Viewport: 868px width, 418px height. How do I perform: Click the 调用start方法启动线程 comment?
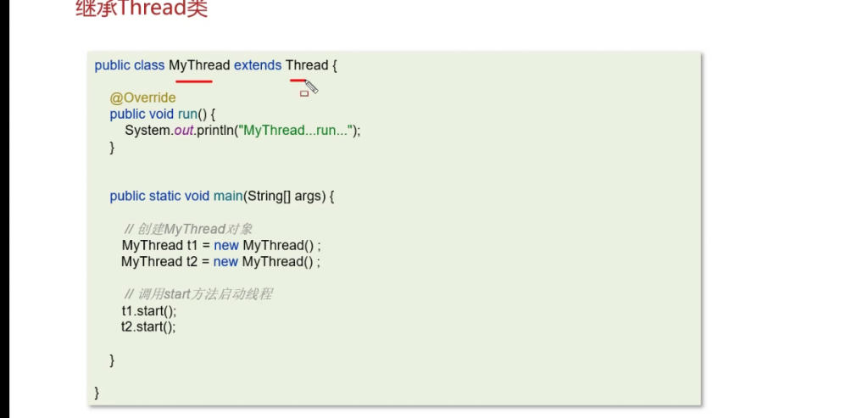[198, 294]
